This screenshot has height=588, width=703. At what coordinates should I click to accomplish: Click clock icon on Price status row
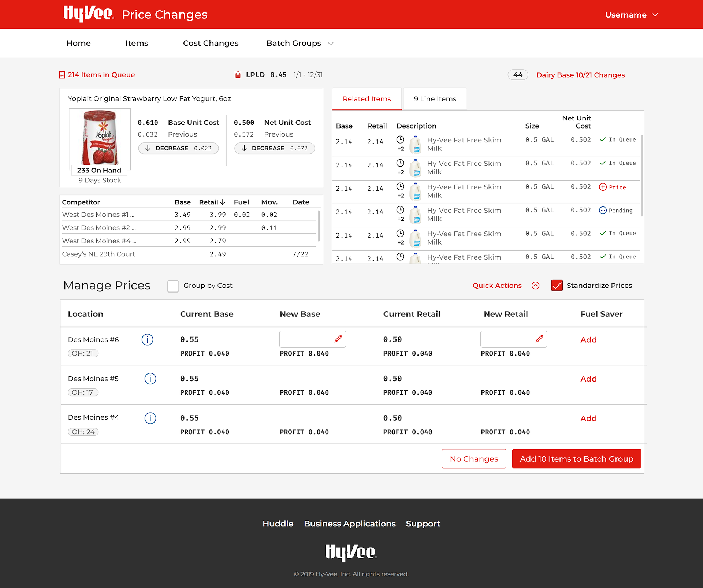tap(400, 186)
